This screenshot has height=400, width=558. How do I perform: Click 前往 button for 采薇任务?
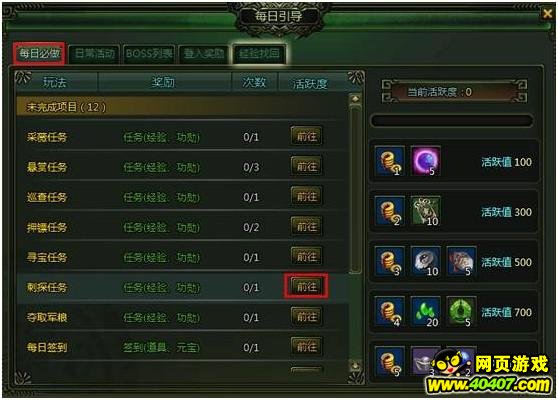tap(306, 136)
